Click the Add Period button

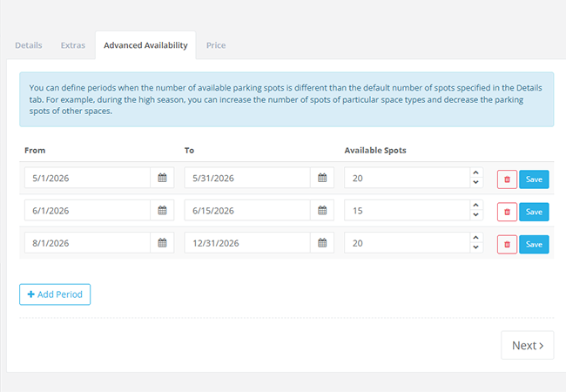coord(55,294)
